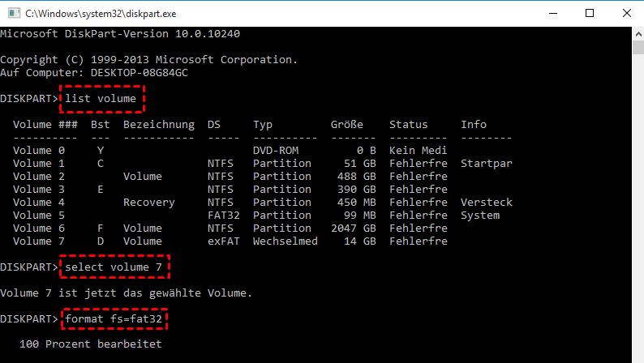The height and width of the screenshot is (363, 644).
Task: Click the scrollbar up arrow
Action: click(x=637, y=34)
